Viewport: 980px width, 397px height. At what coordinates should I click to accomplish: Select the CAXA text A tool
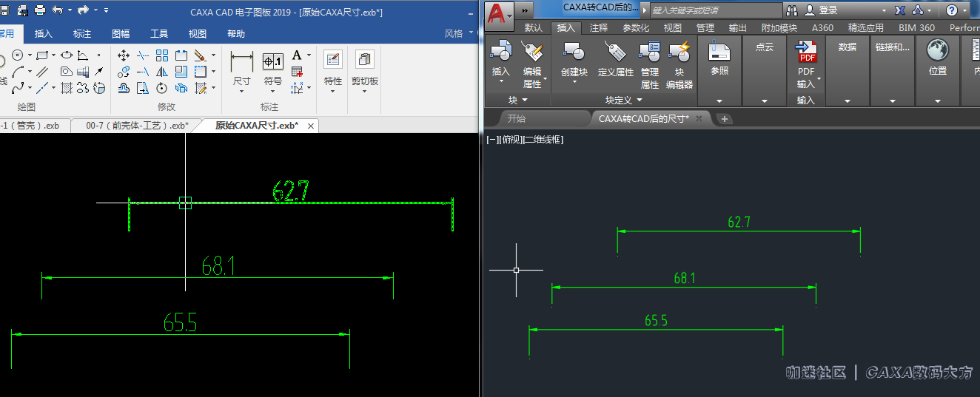pos(297,55)
